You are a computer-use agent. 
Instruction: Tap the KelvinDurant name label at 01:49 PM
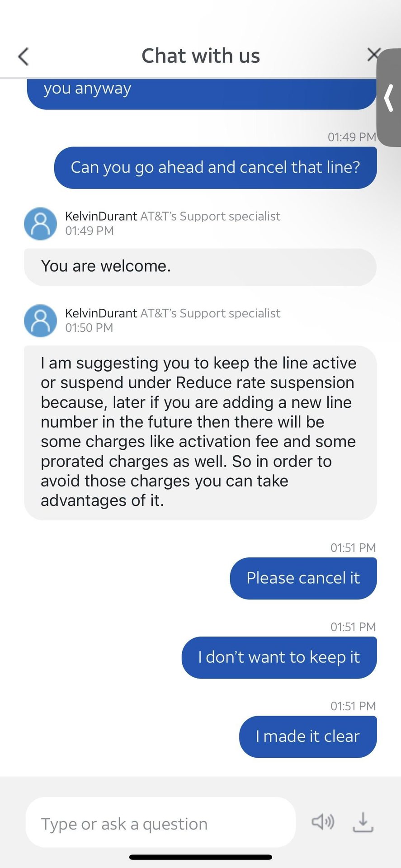(101, 216)
